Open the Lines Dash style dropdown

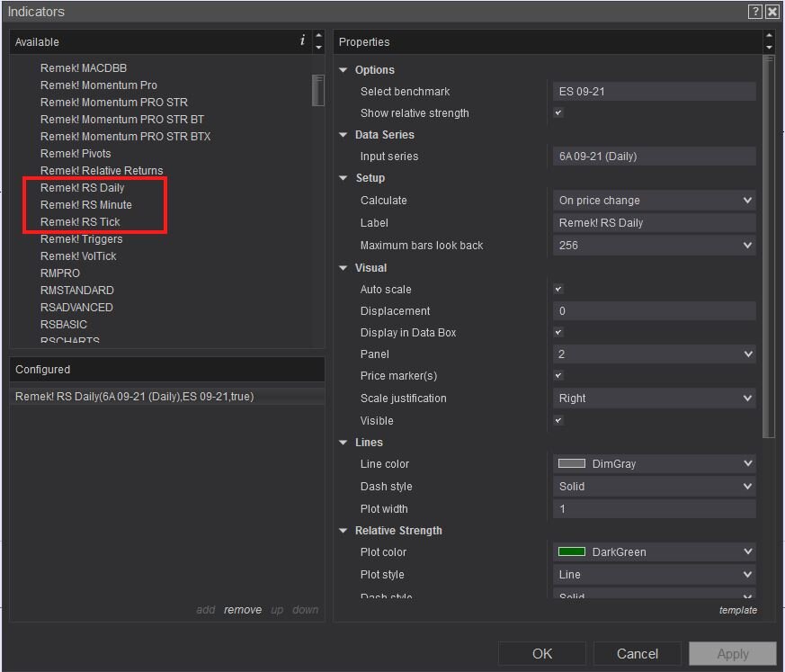pyautogui.click(x=655, y=486)
